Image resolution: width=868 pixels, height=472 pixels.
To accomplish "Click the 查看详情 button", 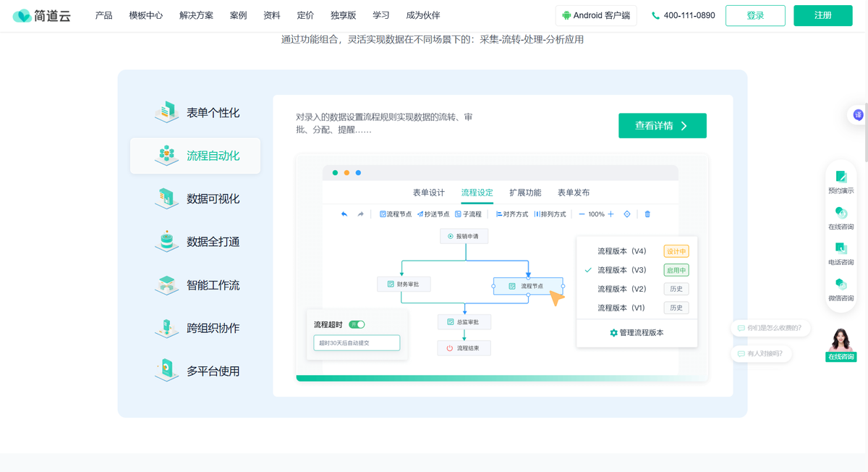I will [x=663, y=125].
